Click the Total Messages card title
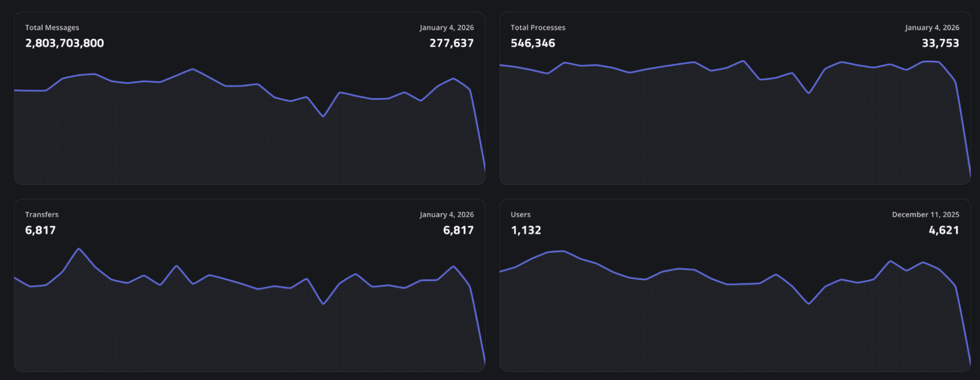 (52, 28)
